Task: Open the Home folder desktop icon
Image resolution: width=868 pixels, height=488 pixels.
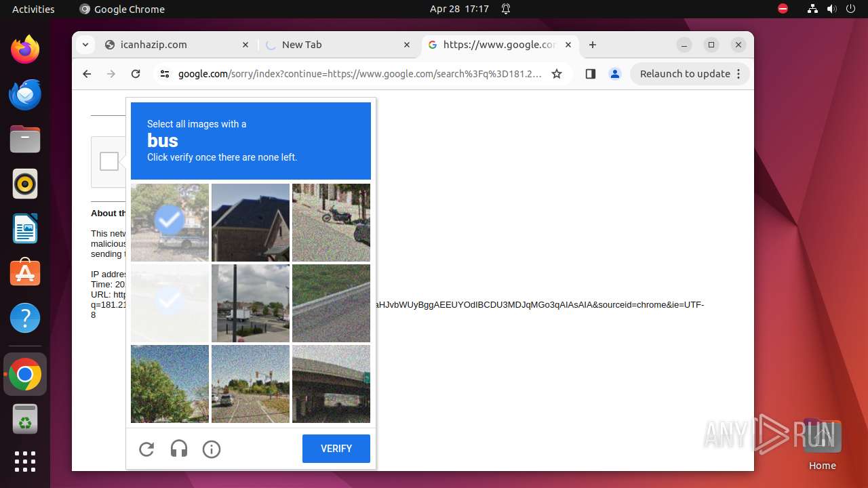Action: (x=822, y=445)
